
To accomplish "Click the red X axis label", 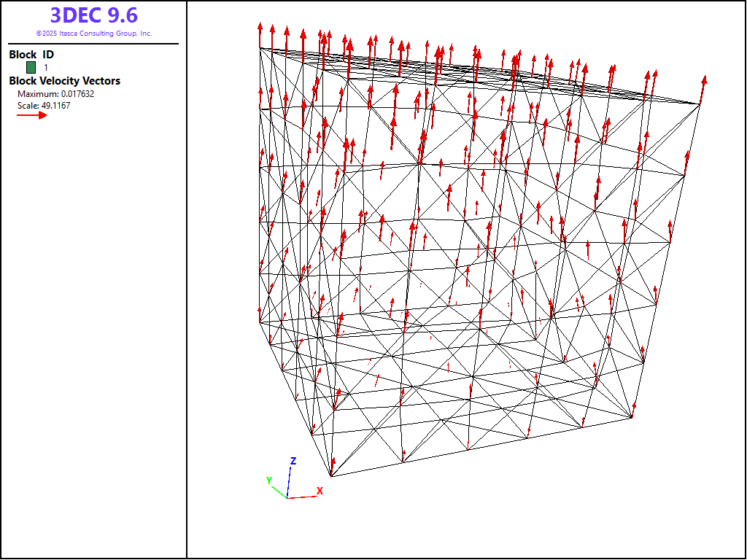I will pyautogui.click(x=320, y=491).
